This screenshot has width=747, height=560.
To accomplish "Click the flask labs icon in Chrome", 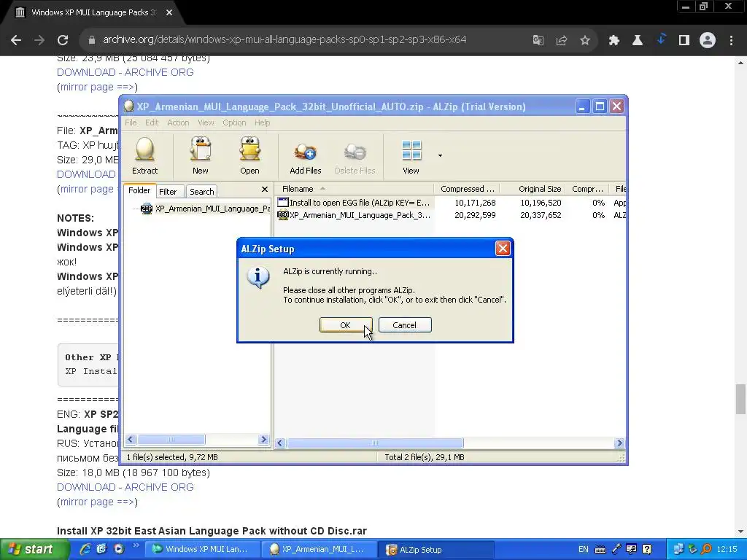I will tap(637, 40).
